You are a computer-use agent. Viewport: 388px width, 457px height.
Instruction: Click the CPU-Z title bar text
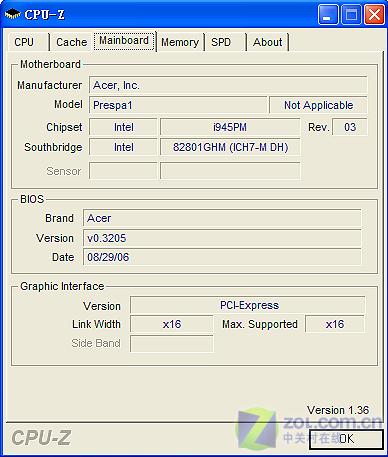tap(44, 14)
